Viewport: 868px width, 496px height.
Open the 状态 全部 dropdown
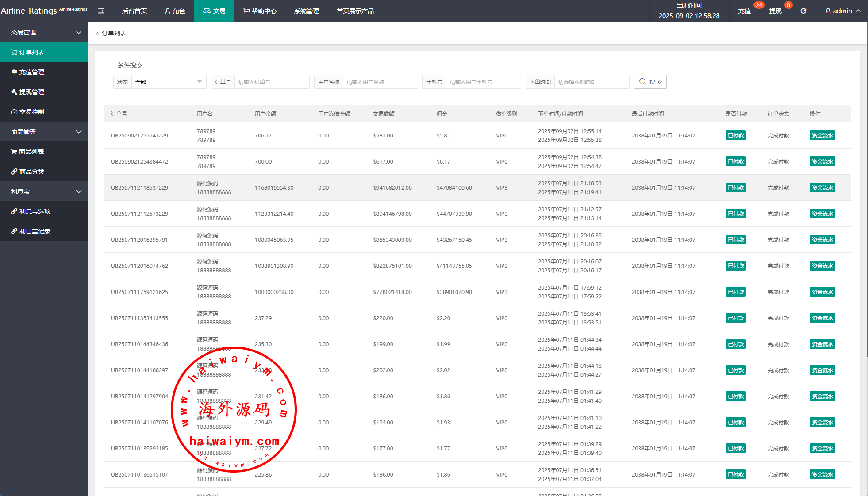(168, 82)
